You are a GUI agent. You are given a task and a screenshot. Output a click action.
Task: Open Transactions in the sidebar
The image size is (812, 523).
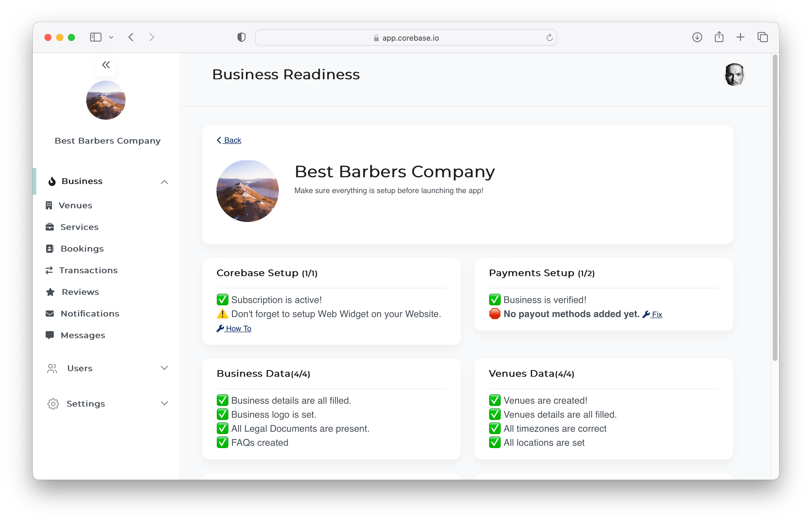point(88,270)
